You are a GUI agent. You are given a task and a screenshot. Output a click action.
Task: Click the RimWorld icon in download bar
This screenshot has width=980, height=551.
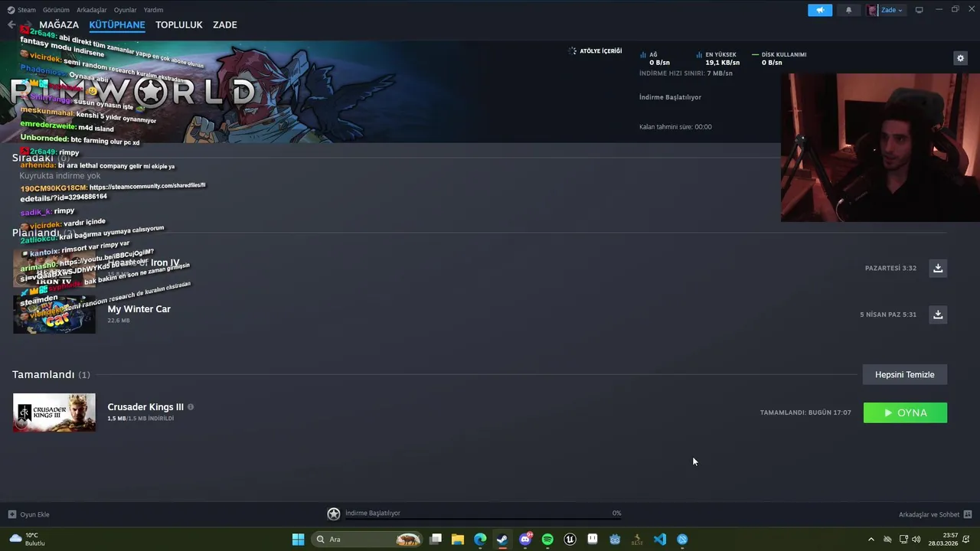click(x=334, y=514)
